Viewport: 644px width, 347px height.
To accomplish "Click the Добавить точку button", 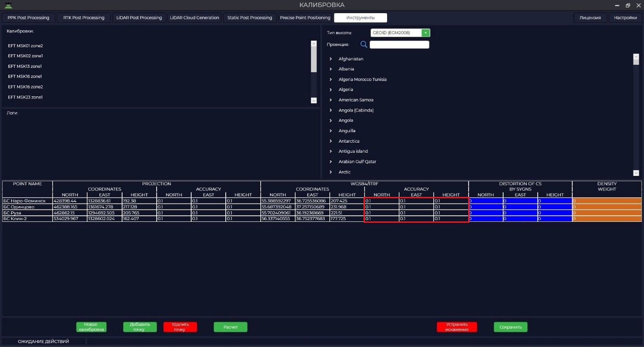I will (x=140, y=327).
